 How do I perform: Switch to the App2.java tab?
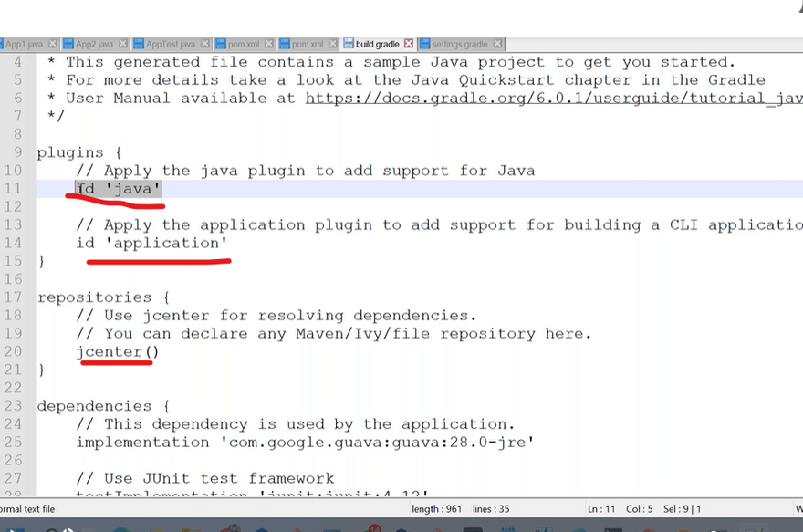click(x=94, y=44)
